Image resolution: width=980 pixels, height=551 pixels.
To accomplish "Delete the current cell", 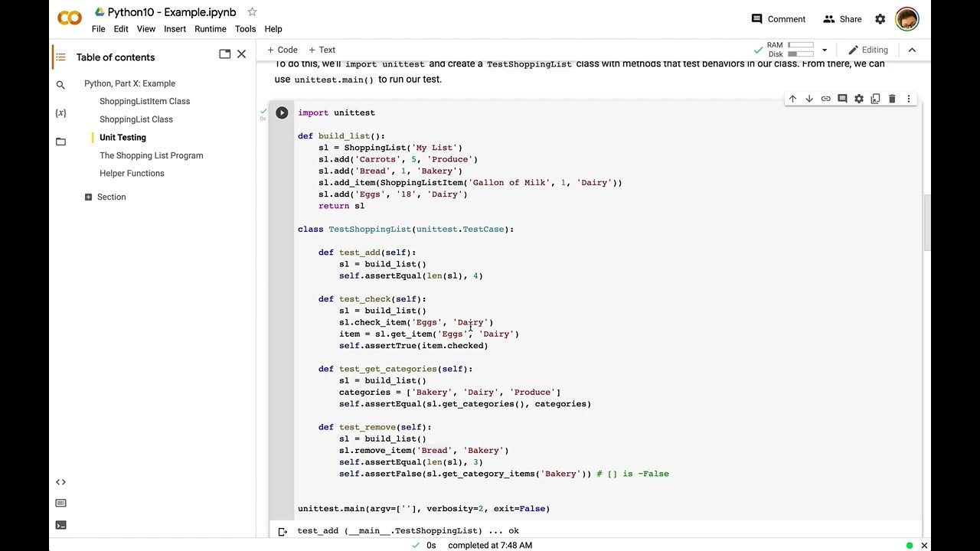I will coord(892,99).
